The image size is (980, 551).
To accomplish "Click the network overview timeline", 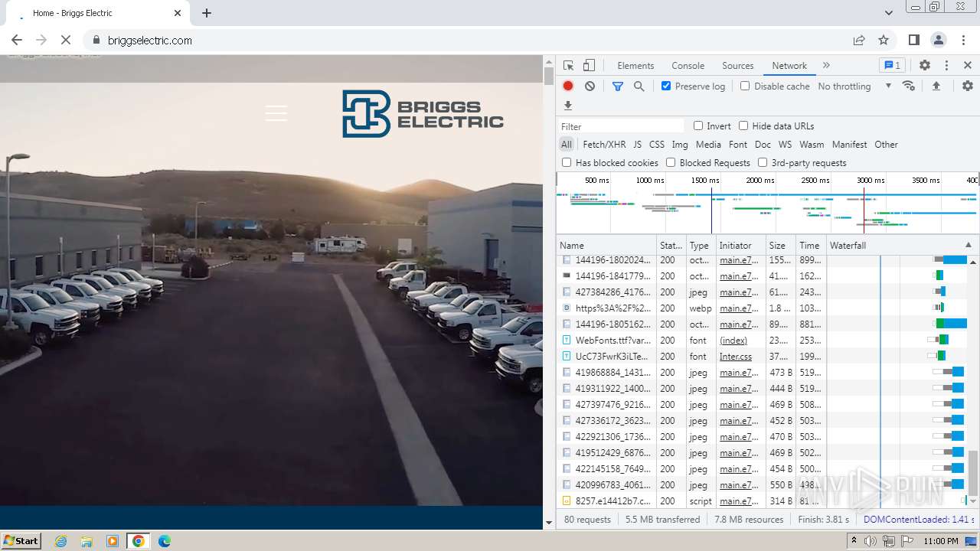I will (x=767, y=204).
